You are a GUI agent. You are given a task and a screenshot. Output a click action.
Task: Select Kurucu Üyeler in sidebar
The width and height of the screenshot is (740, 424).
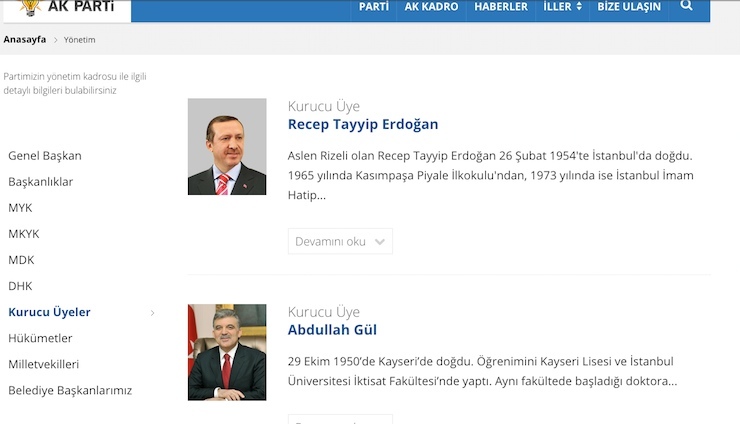49,312
